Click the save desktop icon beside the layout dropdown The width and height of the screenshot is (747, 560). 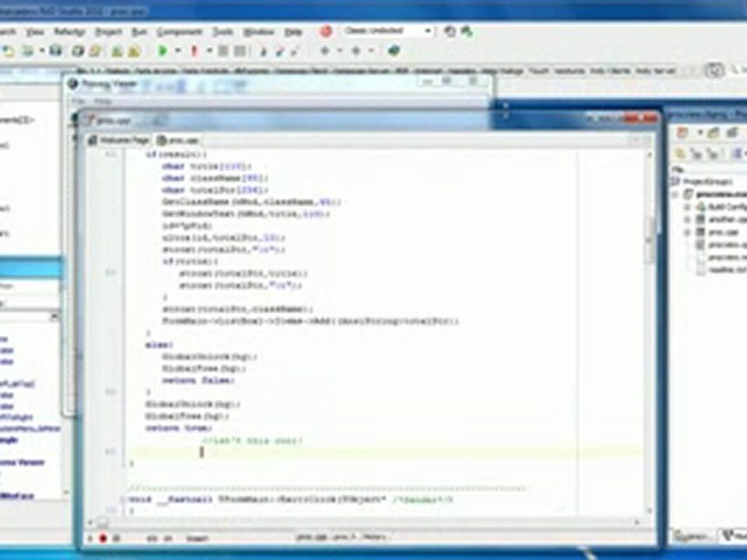pyautogui.click(x=449, y=31)
